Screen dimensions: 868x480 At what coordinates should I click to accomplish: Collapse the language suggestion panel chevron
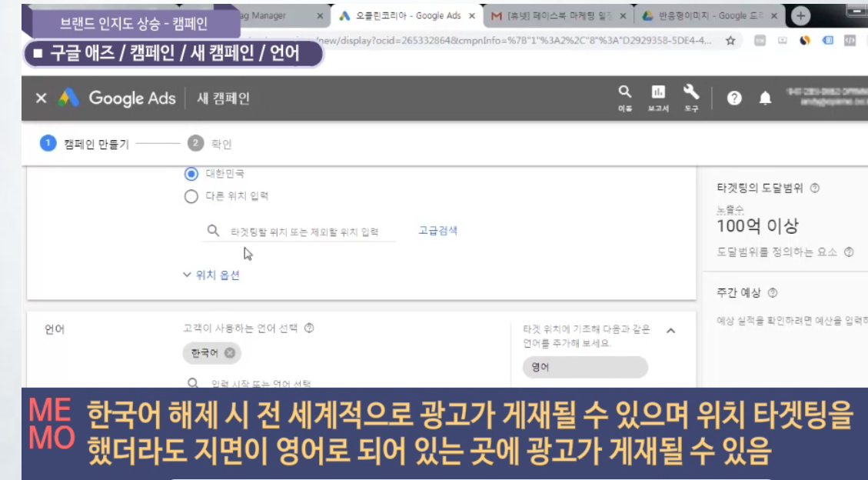pyautogui.click(x=671, y=331)
